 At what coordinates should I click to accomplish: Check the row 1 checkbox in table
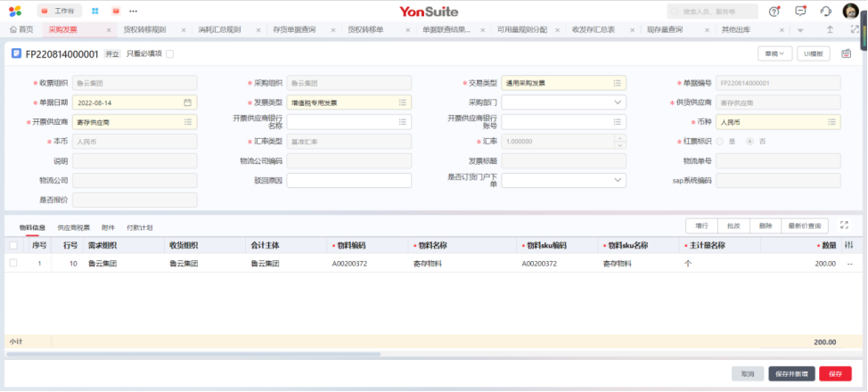12,264
